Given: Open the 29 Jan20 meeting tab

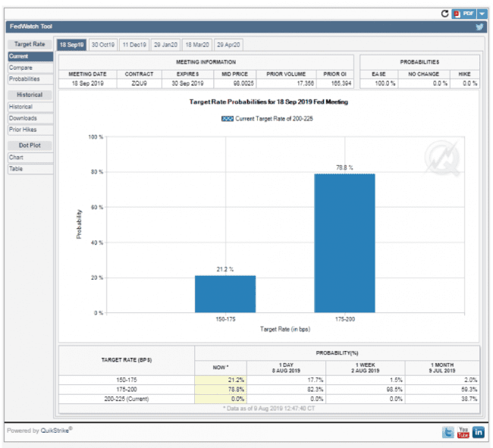Looking at the screenshot, I should pyautogui.click(x=165, y=45).
